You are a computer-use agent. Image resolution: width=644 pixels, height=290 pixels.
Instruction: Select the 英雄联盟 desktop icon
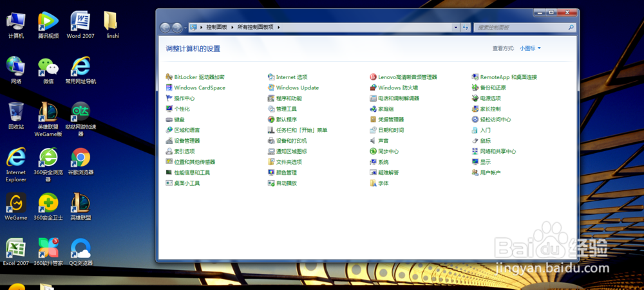[x=80, y=207]
